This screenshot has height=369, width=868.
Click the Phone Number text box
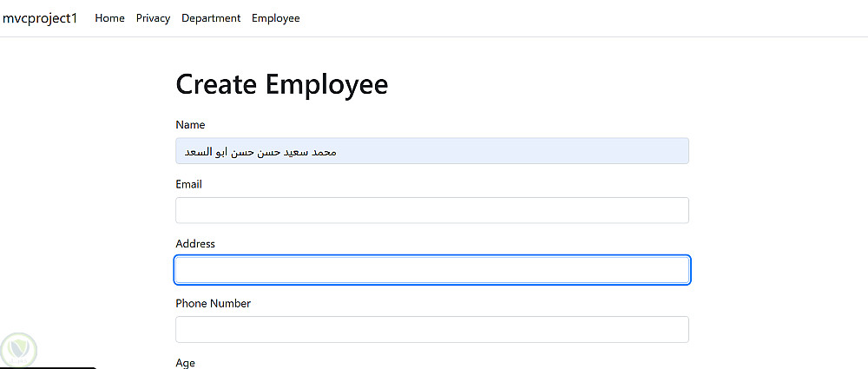[432, 329]
